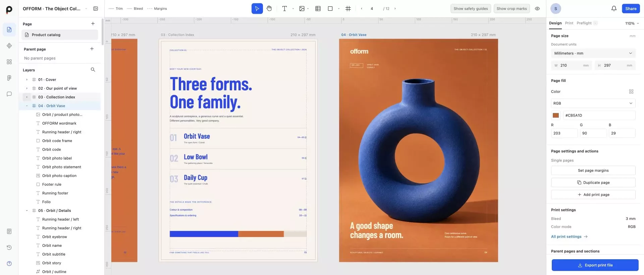Open the All print settings link

(x=569, y=237)
